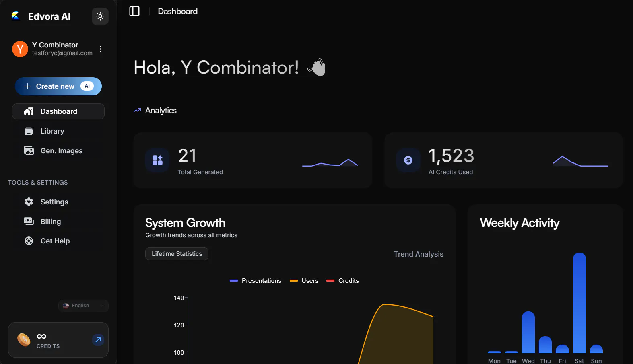Click the Edvora AI logo icon
This screenshot has width=633, height=364.
(16, 16)
